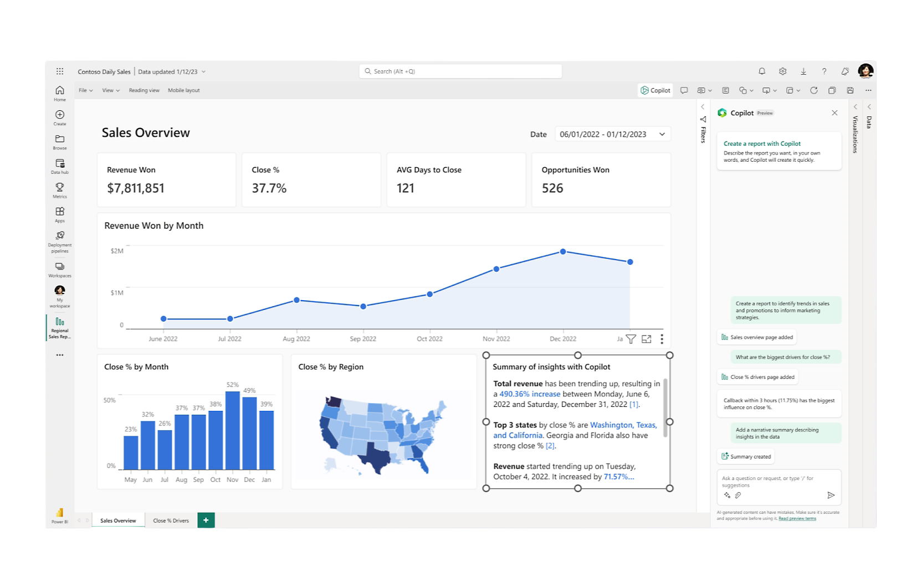The image size is (922, 588).
Task: Switch to Reading view
Action: [144, 90]
